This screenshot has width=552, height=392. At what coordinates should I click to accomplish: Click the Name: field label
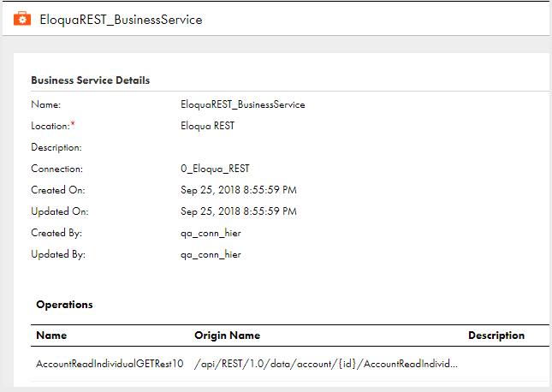pyautogui.click(x=45, y=104)
